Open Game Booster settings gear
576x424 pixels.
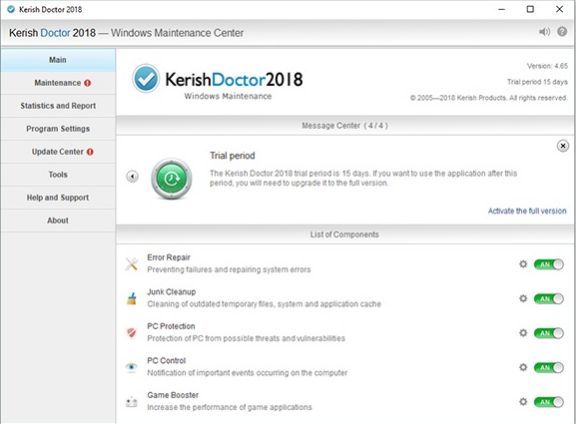point(523,402)
